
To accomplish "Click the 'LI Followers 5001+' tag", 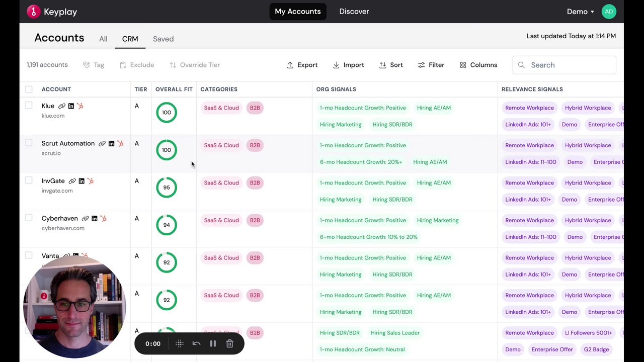I will coord(588,333).
